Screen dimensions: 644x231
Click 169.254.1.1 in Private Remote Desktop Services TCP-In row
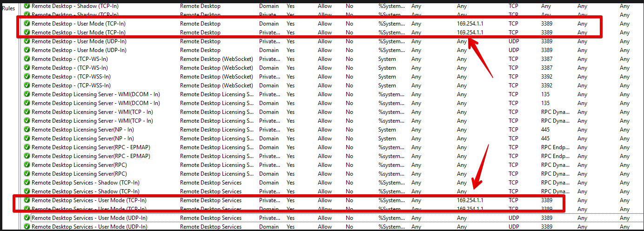470,200
